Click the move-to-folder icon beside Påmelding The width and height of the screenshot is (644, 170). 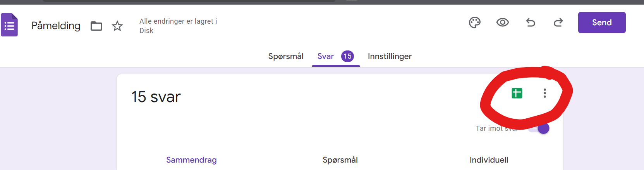96,26
